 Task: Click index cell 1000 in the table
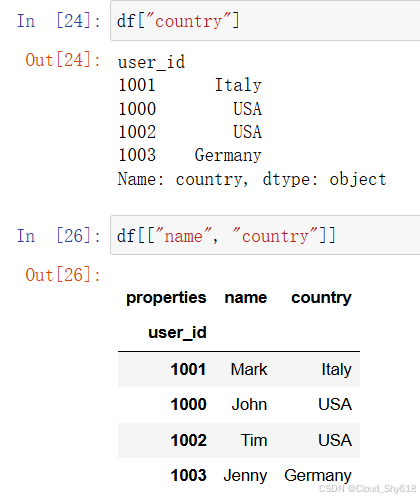click(188, 404)
